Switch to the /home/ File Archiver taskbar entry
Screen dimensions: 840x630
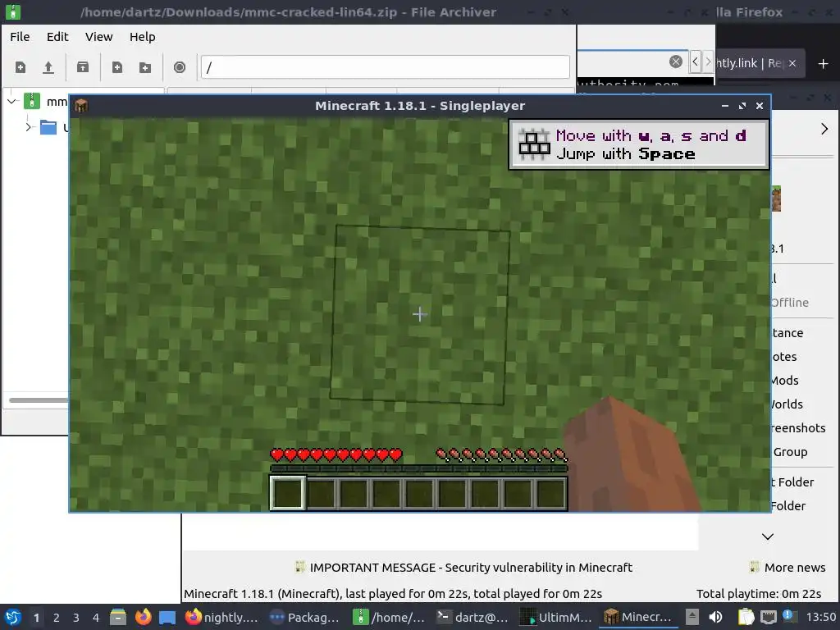coord(389,617)
